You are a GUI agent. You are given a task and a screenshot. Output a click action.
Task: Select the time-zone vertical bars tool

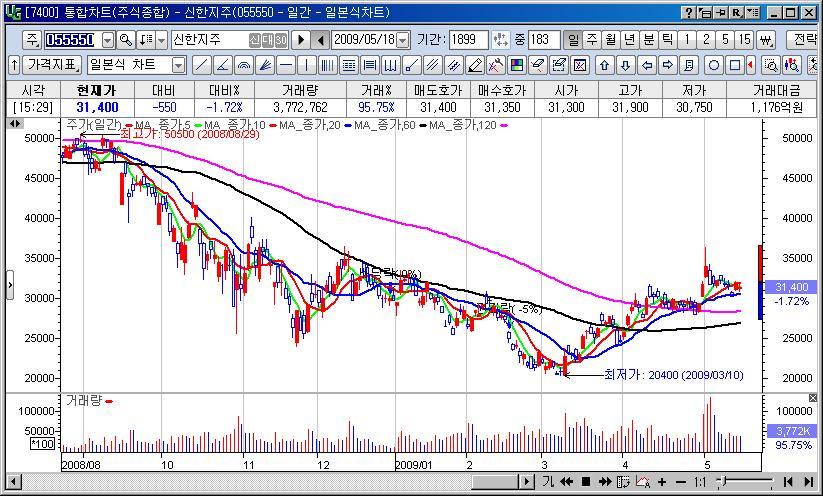click(x=328, y=66)
